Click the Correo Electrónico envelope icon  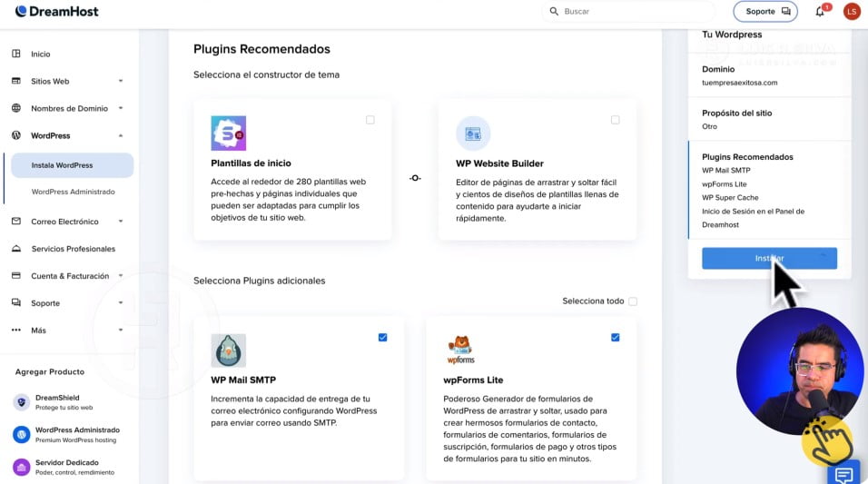(16, 221)
